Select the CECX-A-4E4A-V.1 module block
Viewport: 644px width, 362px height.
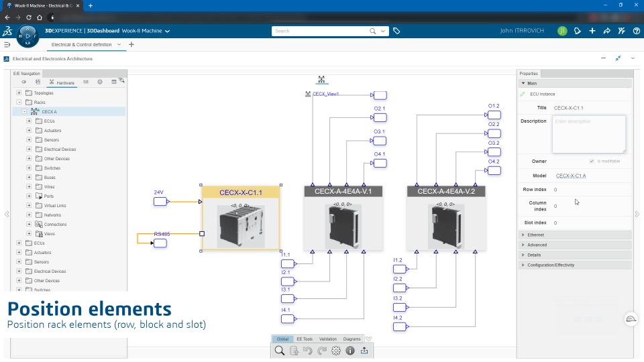343,218
